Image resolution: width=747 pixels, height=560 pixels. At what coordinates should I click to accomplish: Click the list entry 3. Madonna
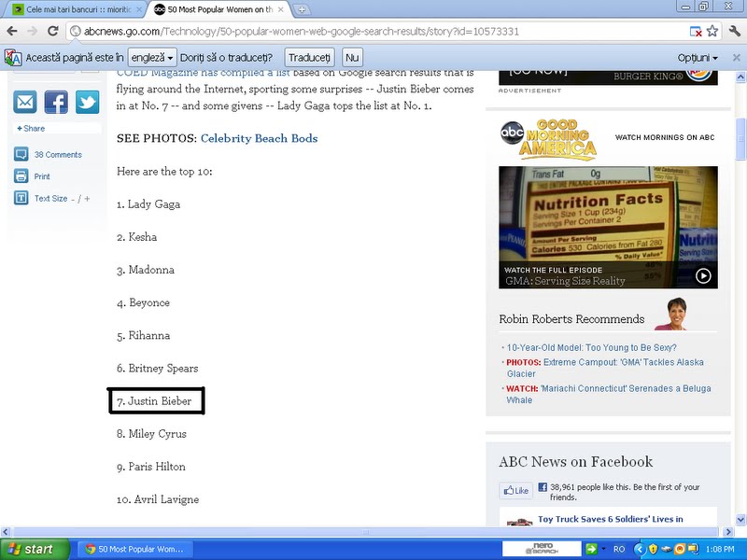pos(146,270)
